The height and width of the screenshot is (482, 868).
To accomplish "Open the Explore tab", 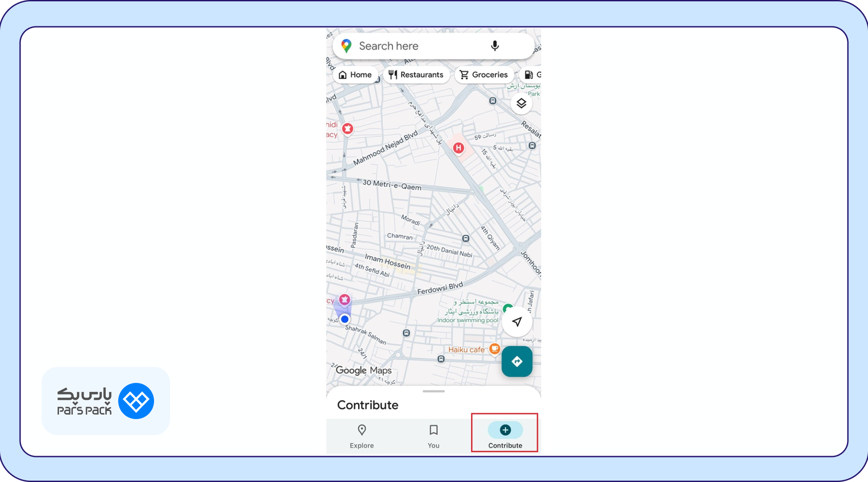I will click(362, 436).
